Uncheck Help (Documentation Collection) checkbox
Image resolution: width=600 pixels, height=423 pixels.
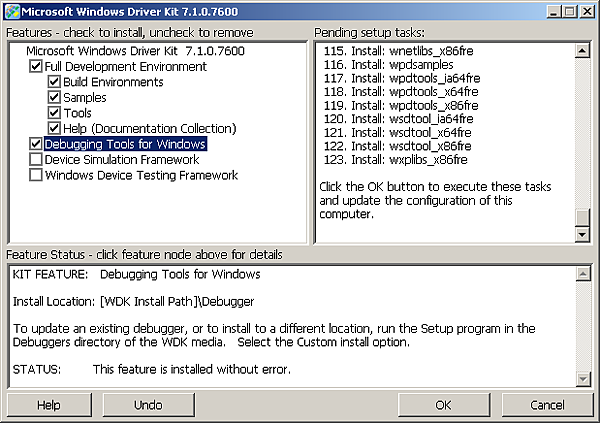pos(54,128)
